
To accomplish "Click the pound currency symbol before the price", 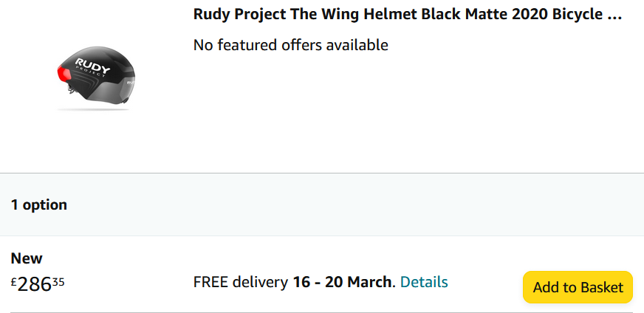I will point(14,281).
